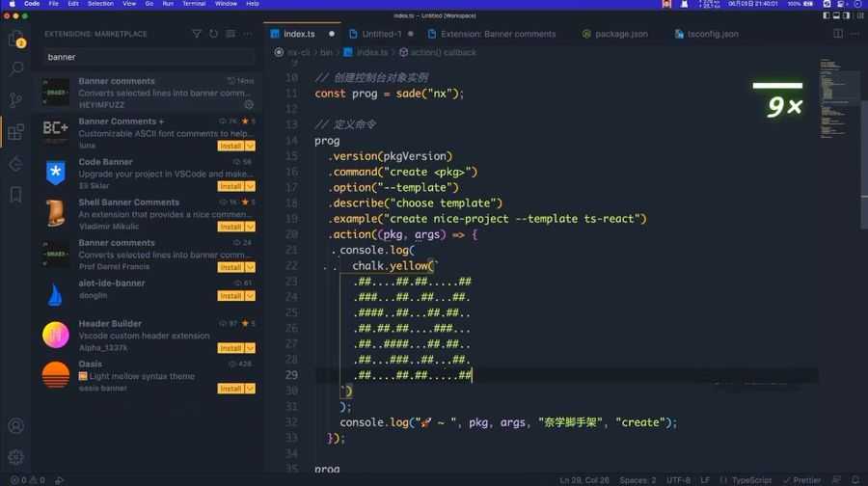Open the Explorer view in activity bar

[16, 39]
